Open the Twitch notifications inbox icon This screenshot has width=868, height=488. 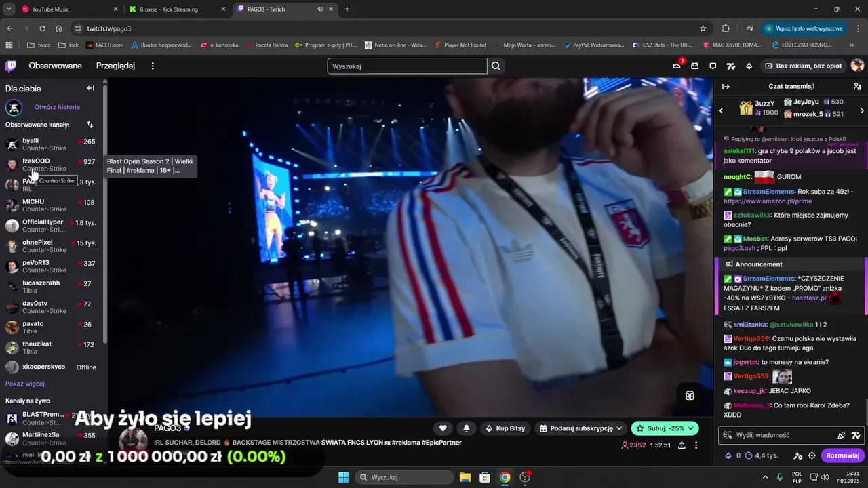coord(694,66)
